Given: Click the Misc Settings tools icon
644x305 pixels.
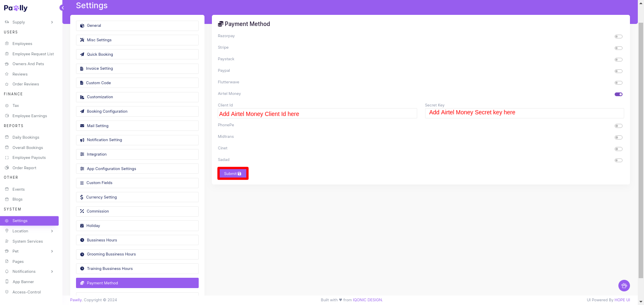Looking at the screenshot, I should pos(82,40).
